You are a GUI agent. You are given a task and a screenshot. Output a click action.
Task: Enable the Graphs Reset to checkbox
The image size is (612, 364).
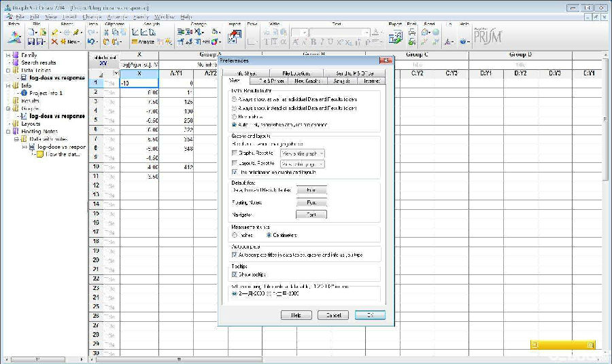click(x=235, y=154)
